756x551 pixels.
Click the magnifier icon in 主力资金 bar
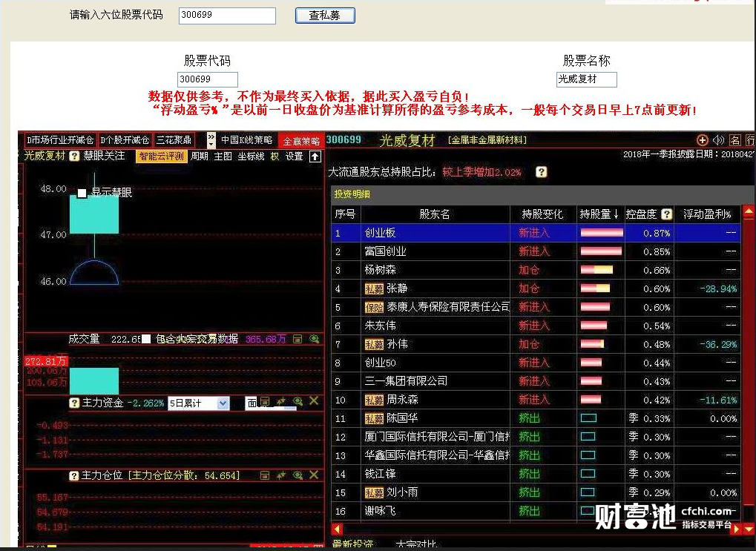(298, 401)
